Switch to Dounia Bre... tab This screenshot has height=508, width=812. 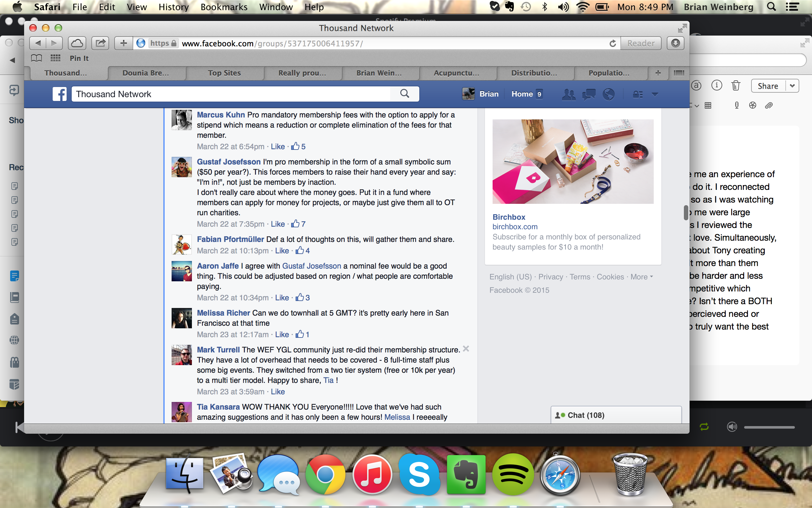click(146, 73)
